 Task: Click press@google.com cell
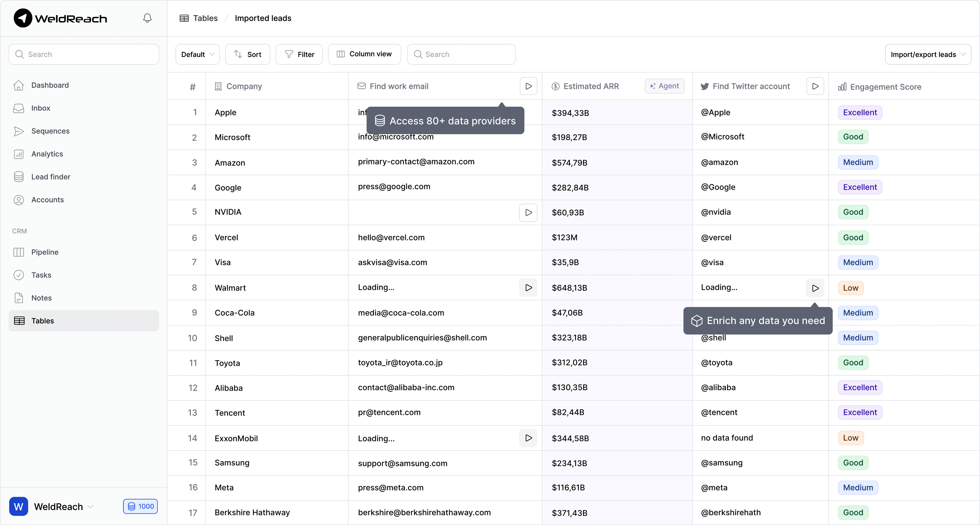tap(445, 188)
